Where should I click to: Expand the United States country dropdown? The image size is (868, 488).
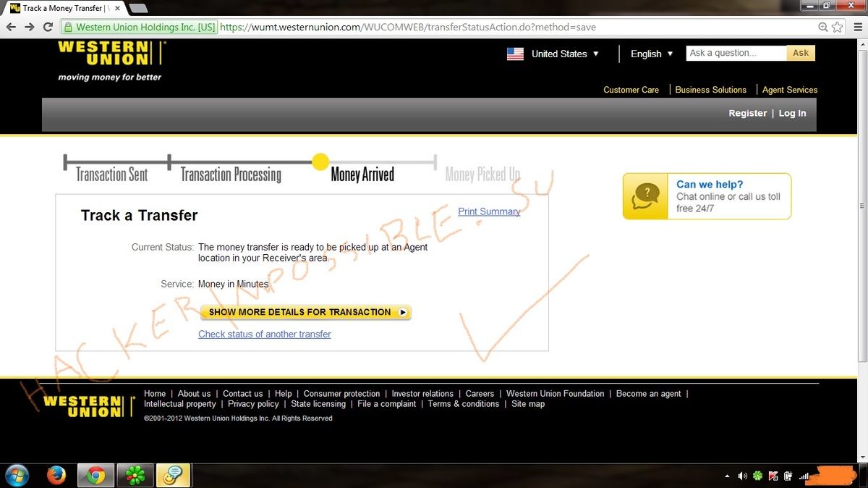[x=565, y=54]
